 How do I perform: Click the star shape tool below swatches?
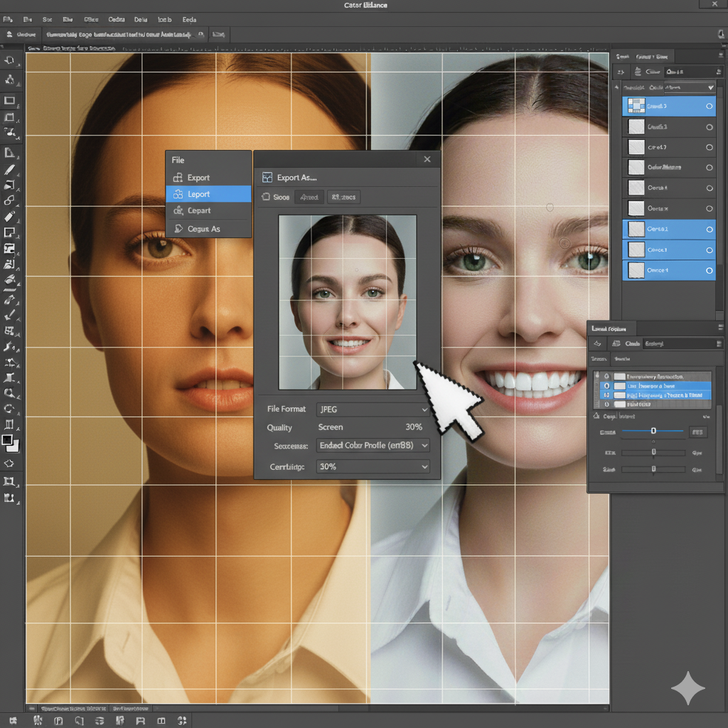click(x=10, y=463)
